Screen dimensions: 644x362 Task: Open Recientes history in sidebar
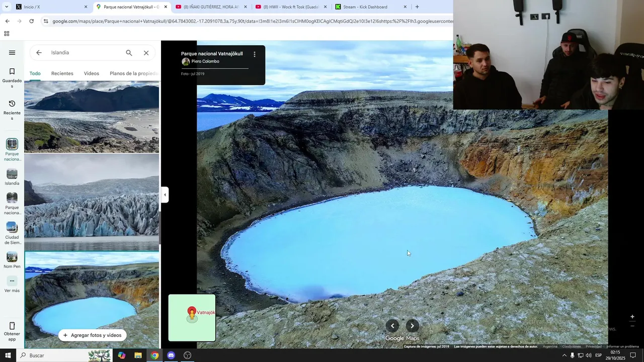click(12, 110)
